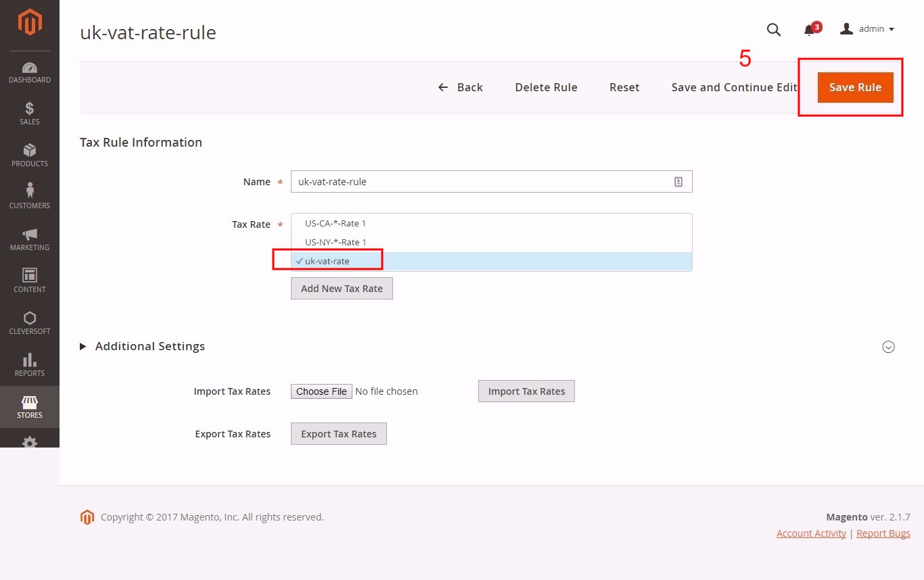Select the US-CA-*-Rate 1 tax rate
The image size is (924, 580).
pyautogui.click(x=335, y=223)
